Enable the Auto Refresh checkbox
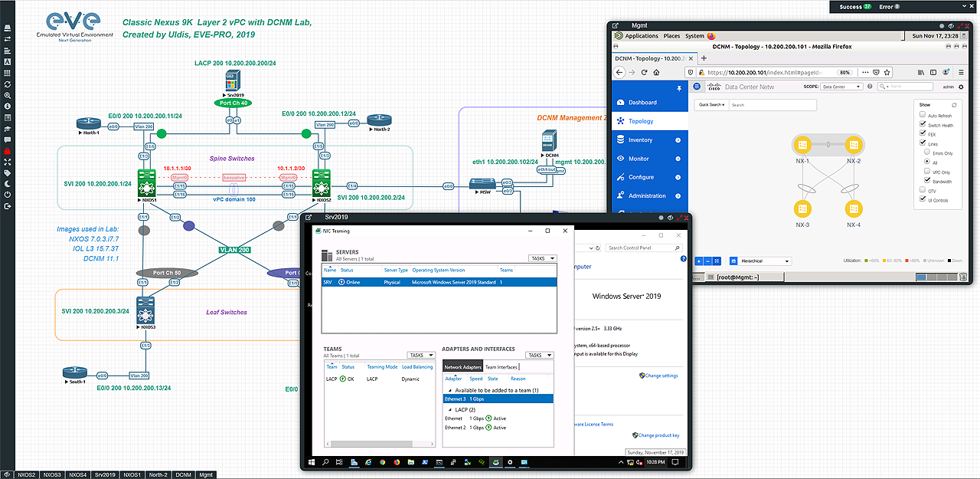This screenshot has width=980, height=479. pyautogui.click(x=923, y=116)
